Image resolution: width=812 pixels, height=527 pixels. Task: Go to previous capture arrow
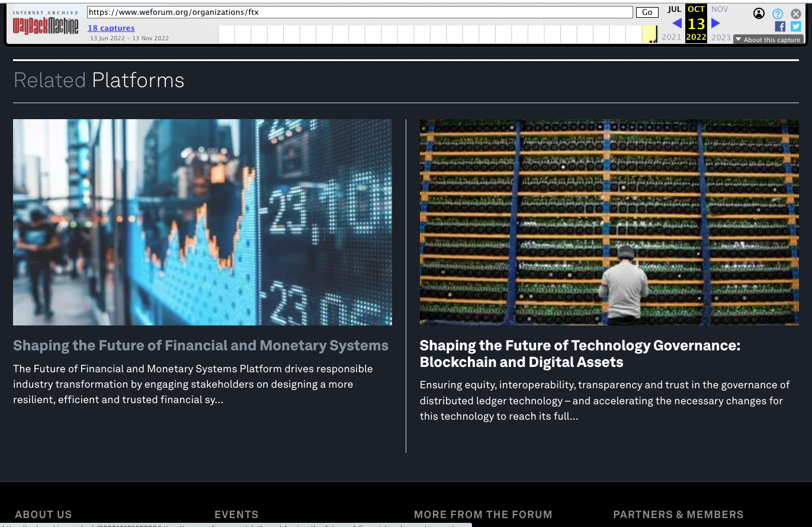[x=676, y=23]
